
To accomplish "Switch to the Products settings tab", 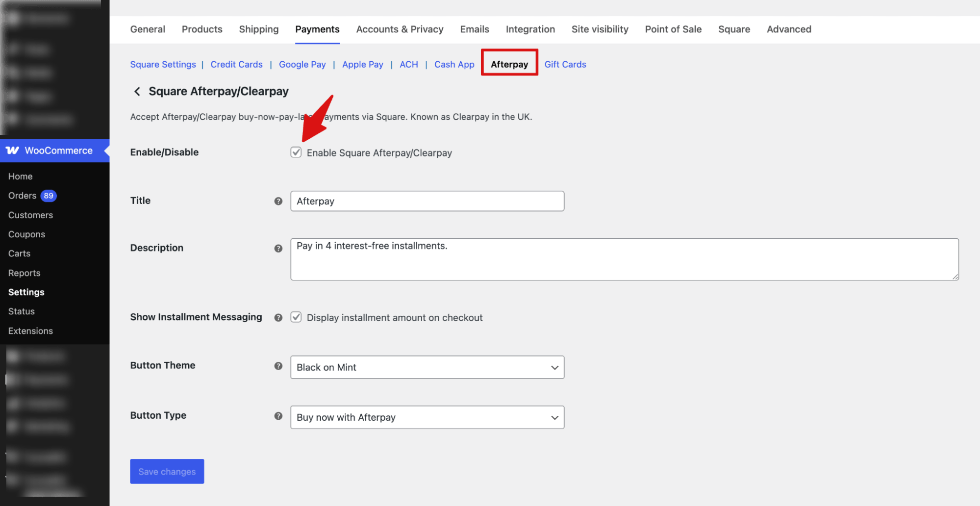I will pos(202,29).
